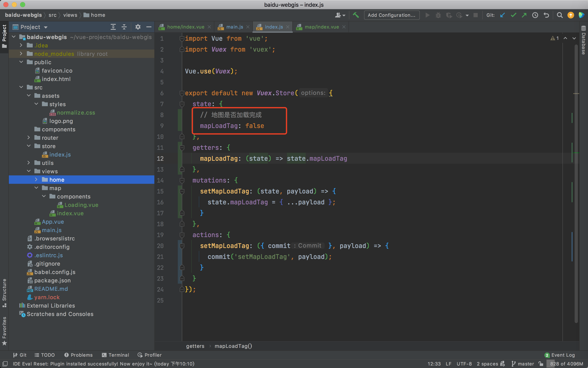Expand all in Project panel
Viewport: 588px width, 368px height.
(113, 27)
